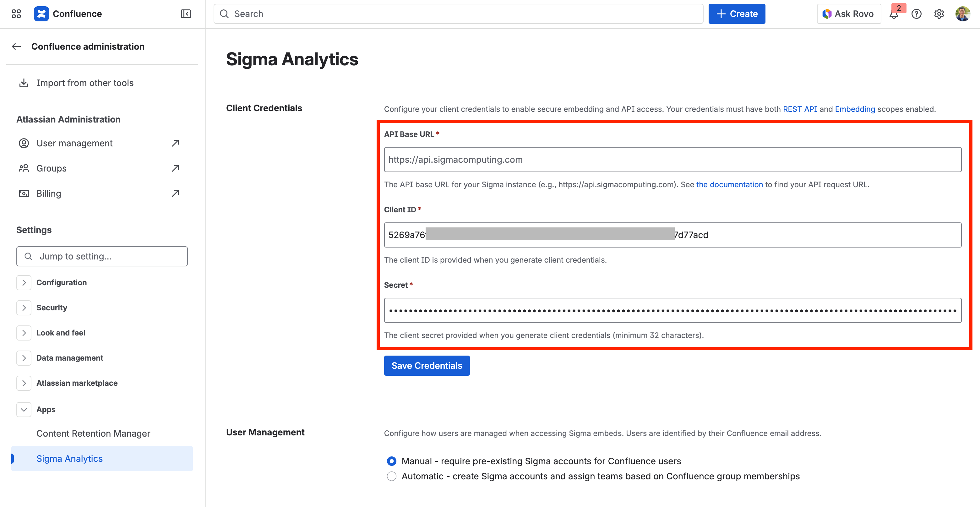Select Manual user management radio option
This screenshot has height=507, width=980.
[x=391, y=461]
